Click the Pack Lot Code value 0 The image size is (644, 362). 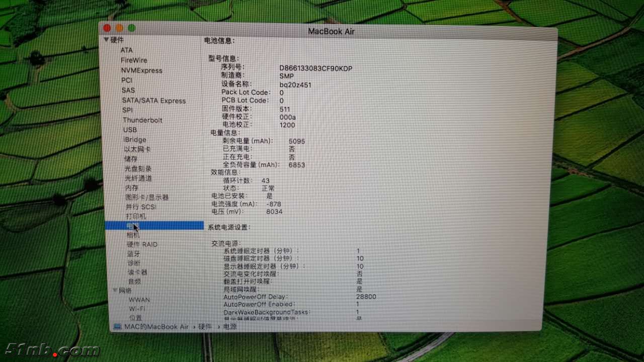click(282, 93)
